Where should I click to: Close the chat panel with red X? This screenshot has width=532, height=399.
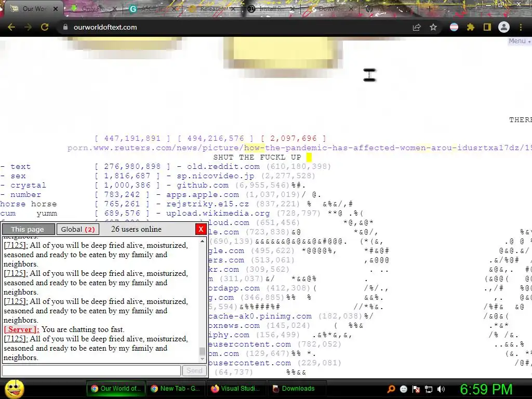pyautogui.click(x=201, y=229)
